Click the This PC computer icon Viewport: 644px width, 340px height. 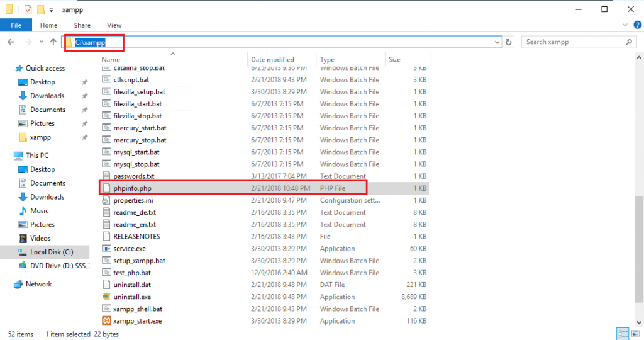click(x=18, y=156)
